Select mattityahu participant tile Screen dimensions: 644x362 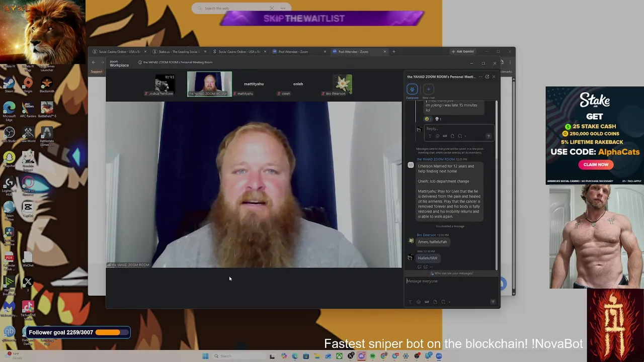coord(254,84)
